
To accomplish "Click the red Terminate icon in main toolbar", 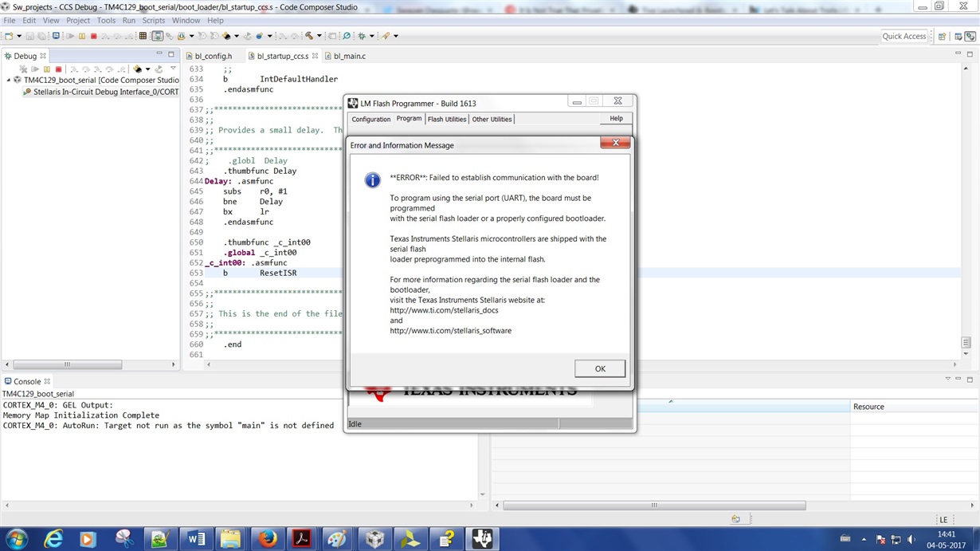I will (x=93, y=36).
